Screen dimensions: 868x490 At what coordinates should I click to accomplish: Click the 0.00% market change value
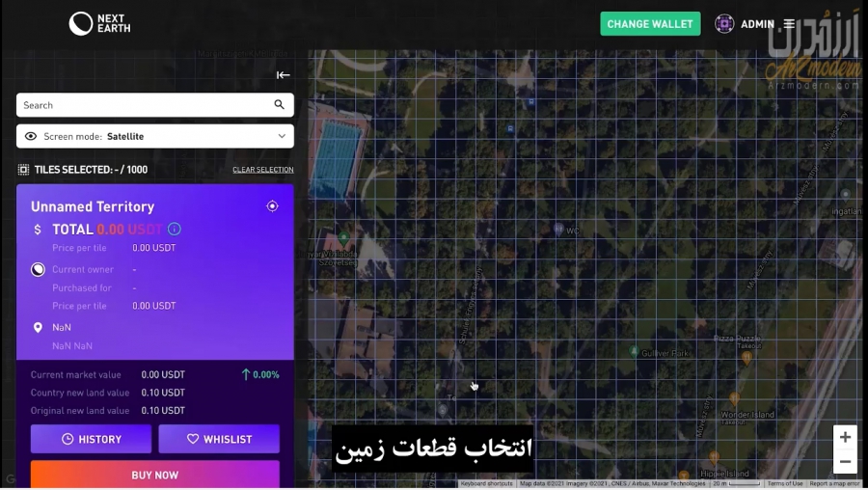coord(266,375)
